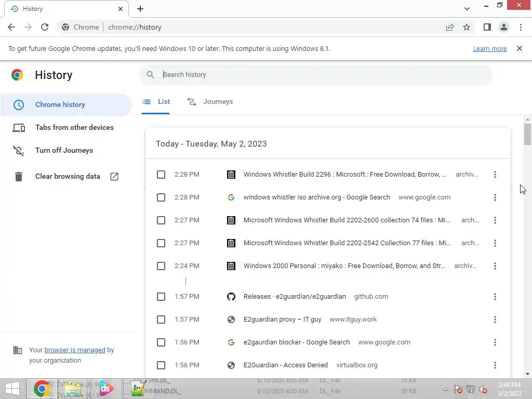Open Releases e2guardian/e2guardian link
532x399 pixels.
(x=295, y=297)
